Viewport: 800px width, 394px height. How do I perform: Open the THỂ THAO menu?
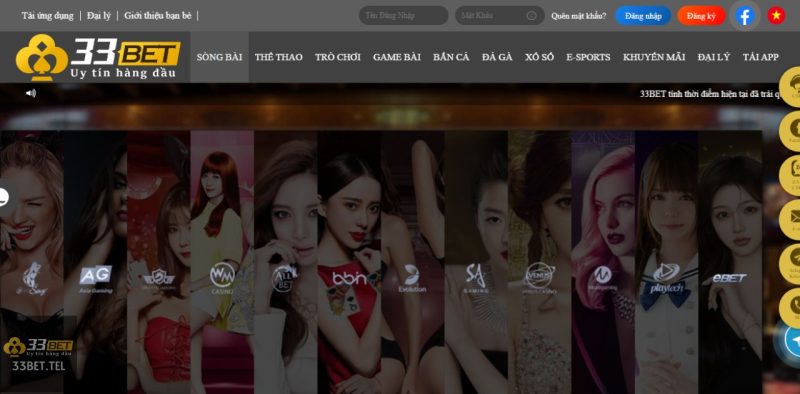[x=279, y=57]
